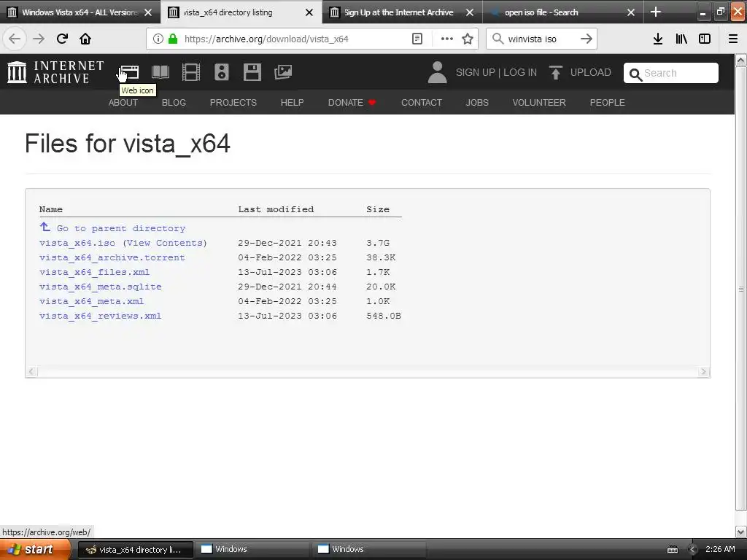The height and width of the screenshot is (560, 747).
Task: Open the BLOG menu item
Action: (x=174, y=102)
